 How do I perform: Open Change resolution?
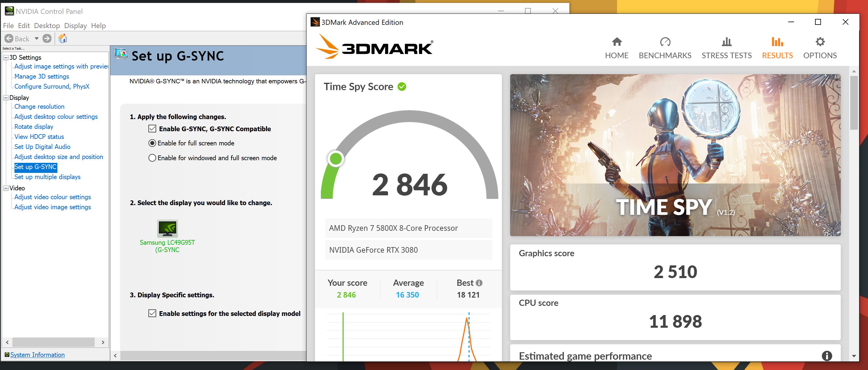click(x=39, y=106)
